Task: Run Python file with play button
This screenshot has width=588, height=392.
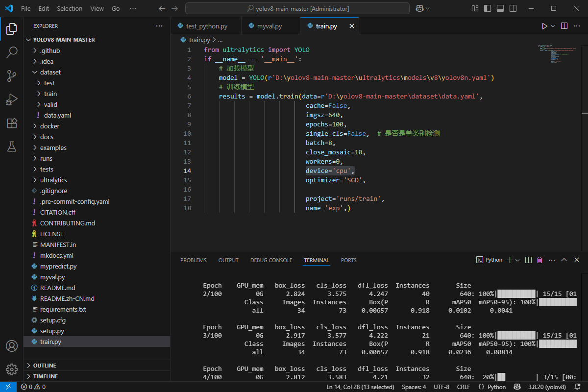Action: [544, 26]
